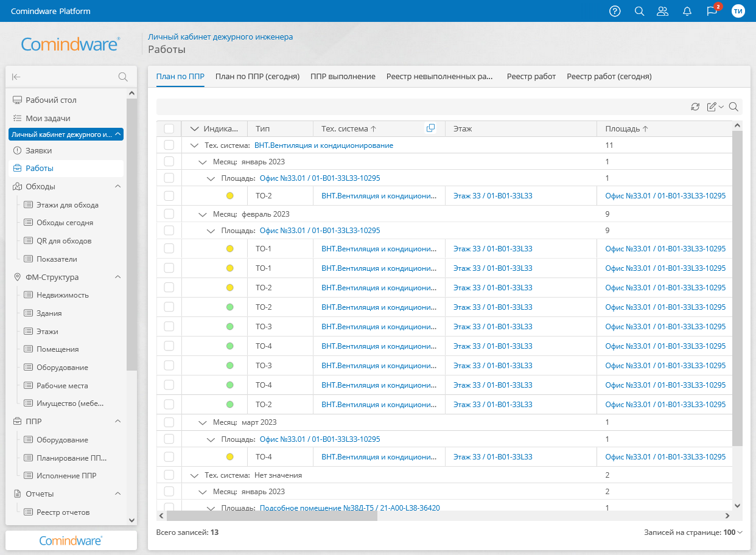Screen dimensions: 756x555
Task: Click the table search magnifier icon
Action: pyautogui.click(x=733, y=107)
